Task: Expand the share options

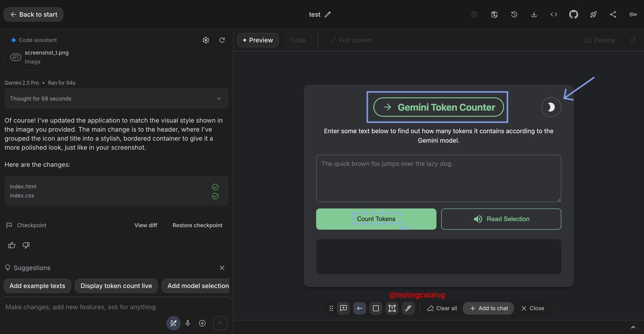Action: coord(613,14)
